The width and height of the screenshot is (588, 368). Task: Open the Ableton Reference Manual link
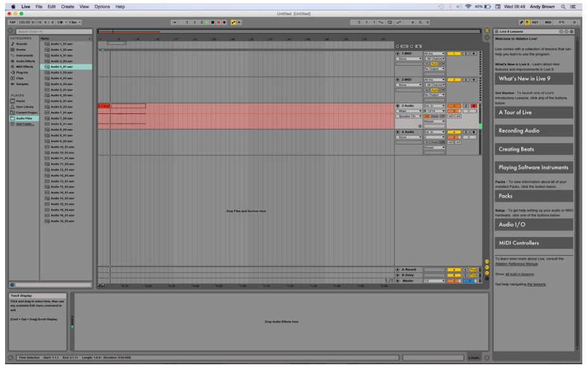(517, 264)
